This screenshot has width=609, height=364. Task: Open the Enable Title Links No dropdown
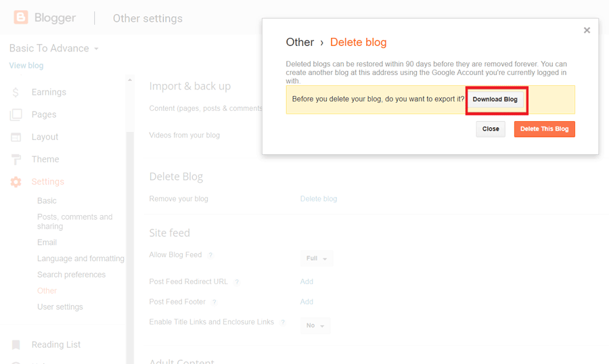click(x=315, y=325)
